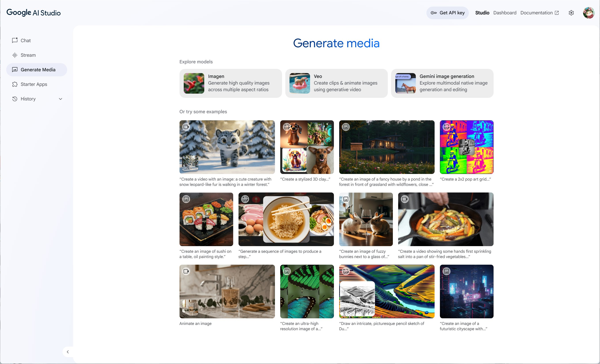Click the video icon on perfume bottle example
The height and width of the screenshot is (364, 600).
click(x=186, y=271)
